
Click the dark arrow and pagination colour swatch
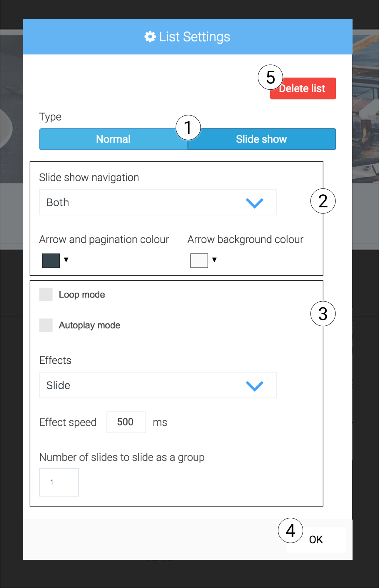pos(51,260)
